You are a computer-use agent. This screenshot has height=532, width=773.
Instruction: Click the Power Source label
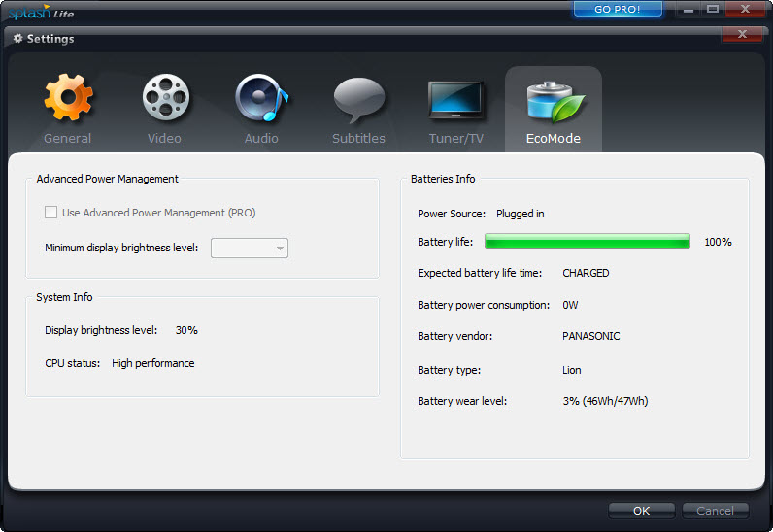point(452,214)
